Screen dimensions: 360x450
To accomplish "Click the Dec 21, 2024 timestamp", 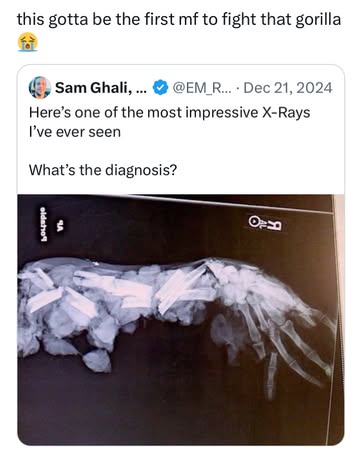I will [x=288, y=88].
